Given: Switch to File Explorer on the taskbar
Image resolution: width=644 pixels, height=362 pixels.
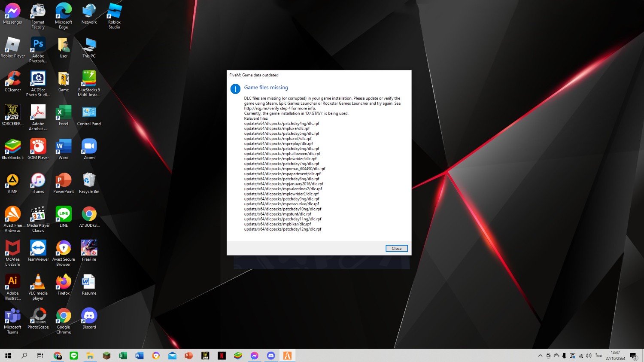Looking at the screenshot, I should (90, 356).
